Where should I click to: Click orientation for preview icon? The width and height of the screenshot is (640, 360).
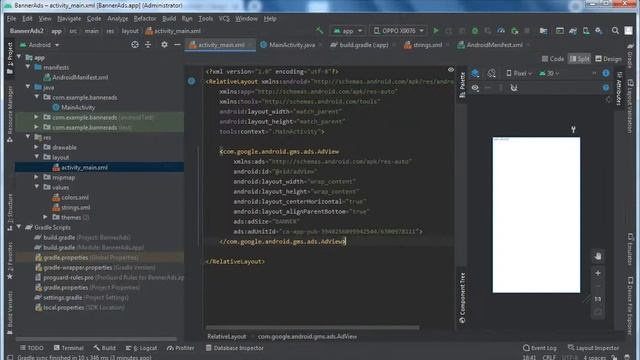491,73
